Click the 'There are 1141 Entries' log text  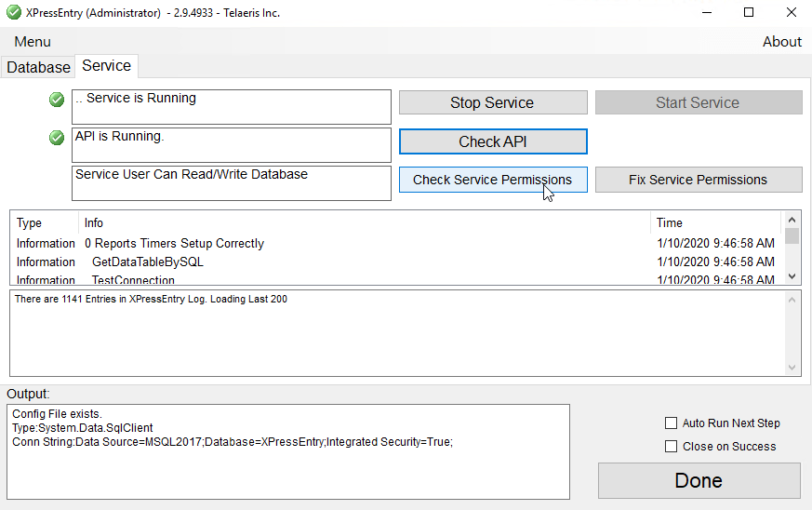point(151,299)
